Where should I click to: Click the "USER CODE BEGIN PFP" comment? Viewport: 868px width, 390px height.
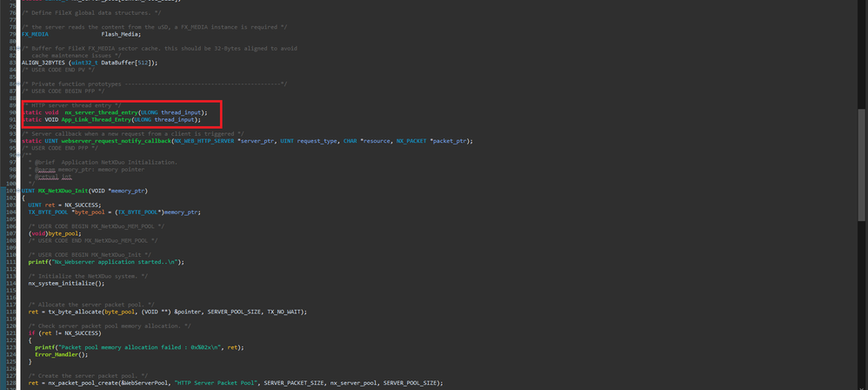63,91
